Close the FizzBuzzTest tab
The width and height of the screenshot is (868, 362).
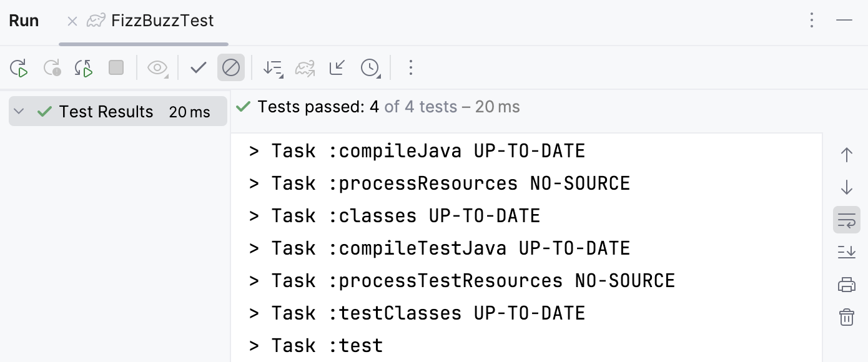click(x=72, y=21)
